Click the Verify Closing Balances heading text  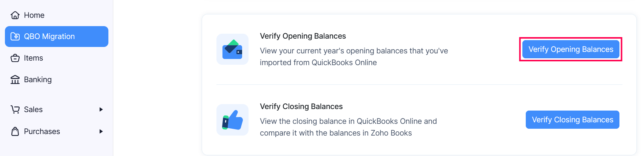[301, 106]
